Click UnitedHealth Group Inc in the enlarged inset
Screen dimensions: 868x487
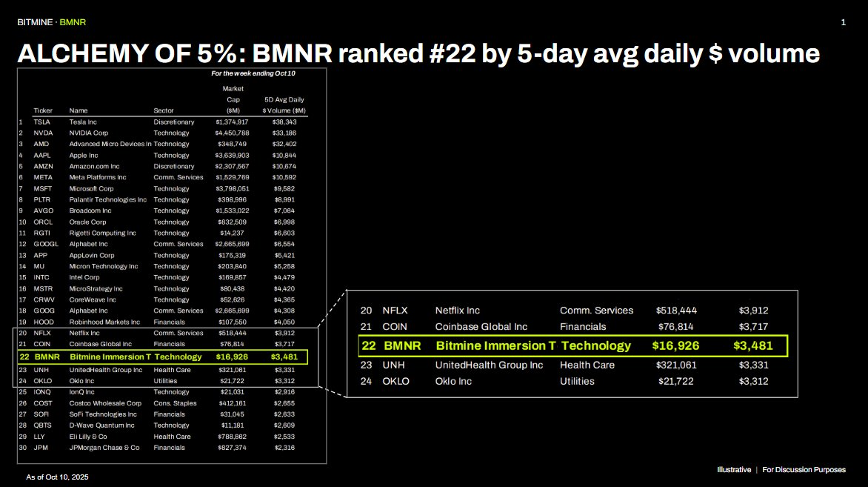point(489,365)
